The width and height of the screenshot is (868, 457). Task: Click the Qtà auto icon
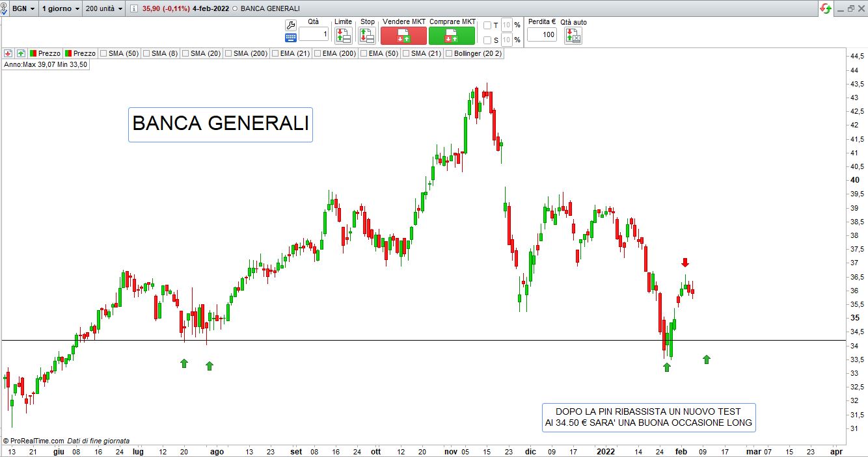pos(573,36)
